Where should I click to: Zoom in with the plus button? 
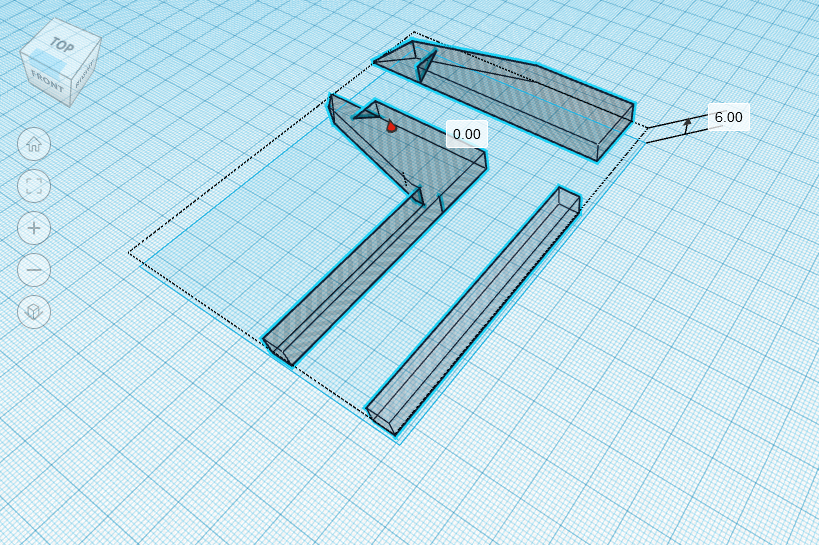(34, 228)
